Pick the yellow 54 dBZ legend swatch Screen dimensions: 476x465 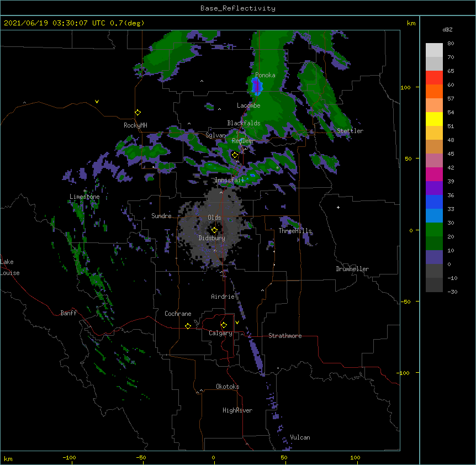(x=434, y=119)
